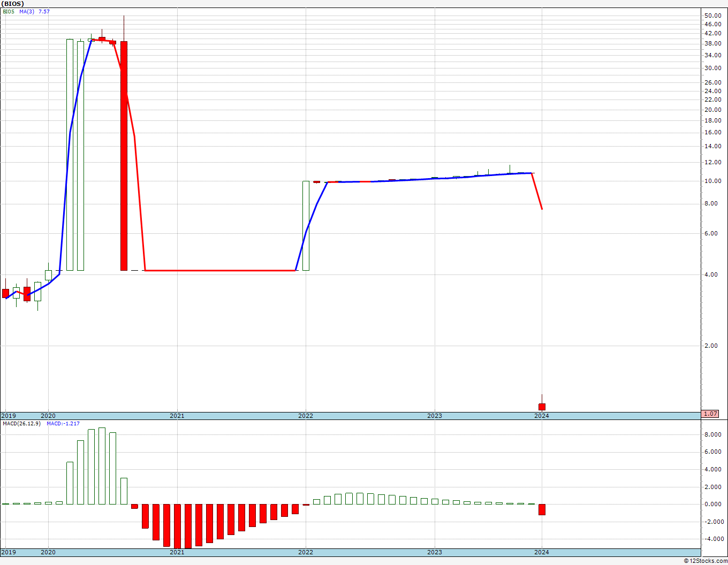
Task: Select the 18.00 price axis label
Action: tap(712, 120)
